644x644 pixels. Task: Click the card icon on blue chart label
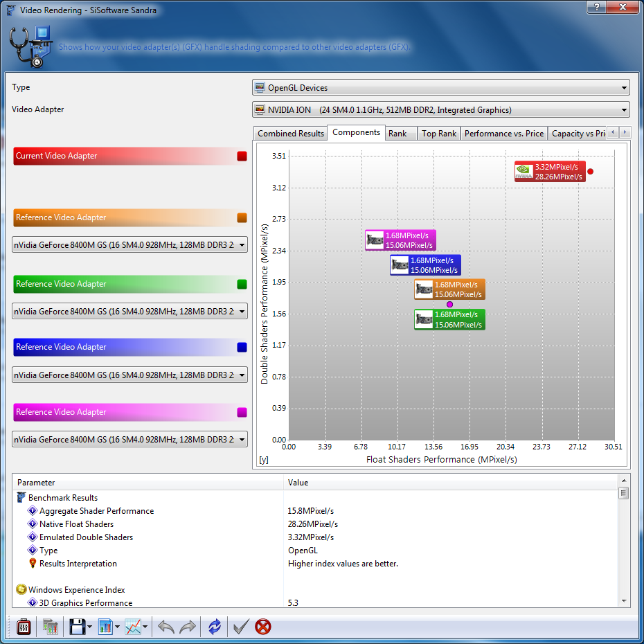pos(400,265)
